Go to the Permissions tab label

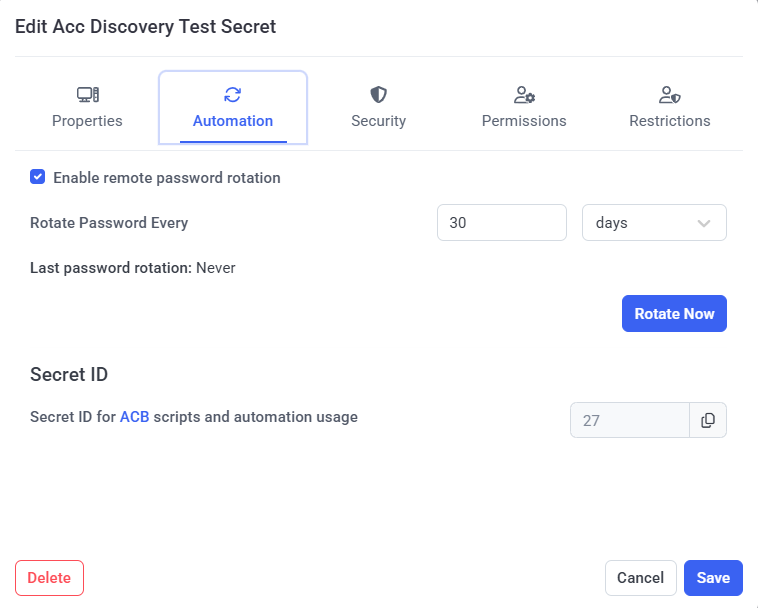[x=524, y=121]
